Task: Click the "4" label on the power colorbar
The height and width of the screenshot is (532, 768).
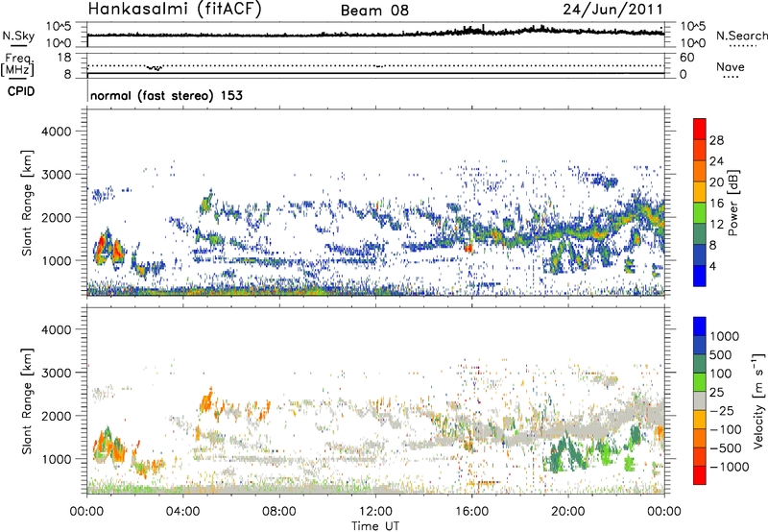Action: click(x=712, y=266)
